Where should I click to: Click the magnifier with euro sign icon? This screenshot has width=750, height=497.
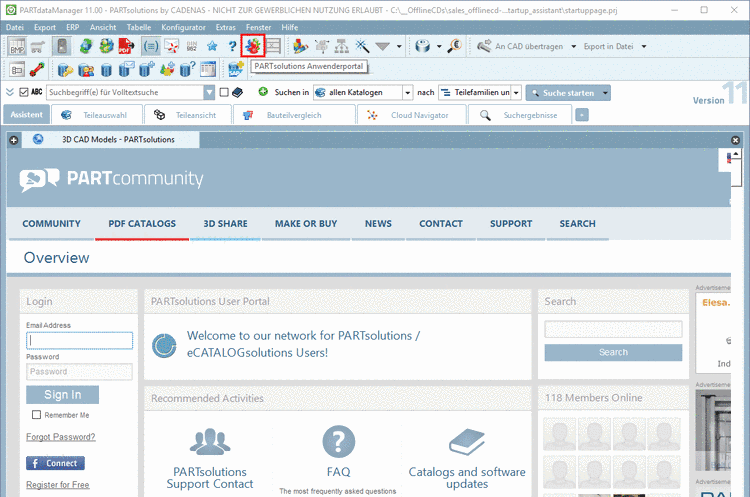[454, 46]
